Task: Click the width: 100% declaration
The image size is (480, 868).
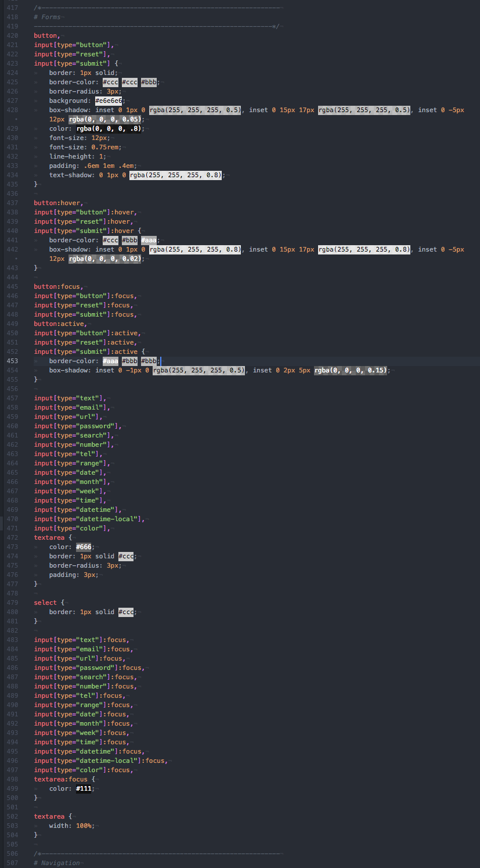Action: pos(73,825)
